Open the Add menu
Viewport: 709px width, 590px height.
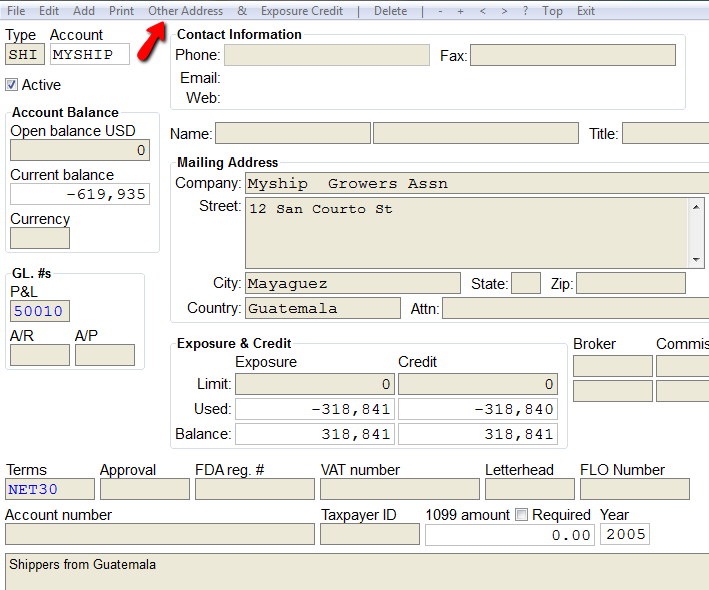coord(84,11)
